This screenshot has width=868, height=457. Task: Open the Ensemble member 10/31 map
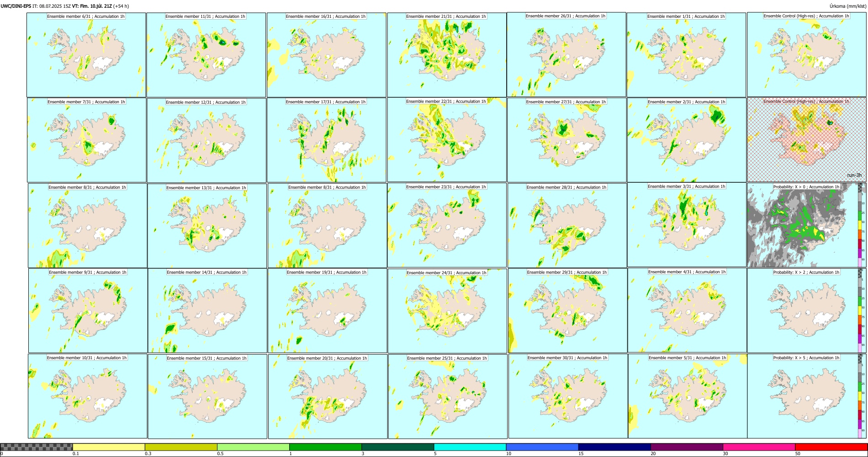pos(88,396)
